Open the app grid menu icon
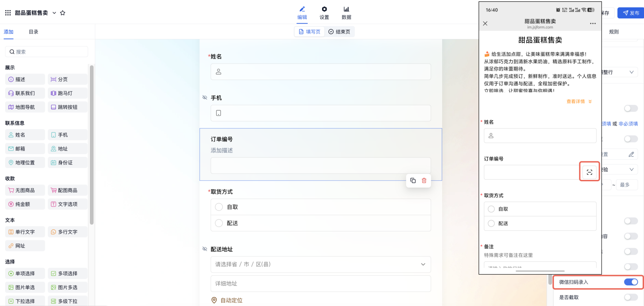644x306 pixels. (x=8, y=13)
